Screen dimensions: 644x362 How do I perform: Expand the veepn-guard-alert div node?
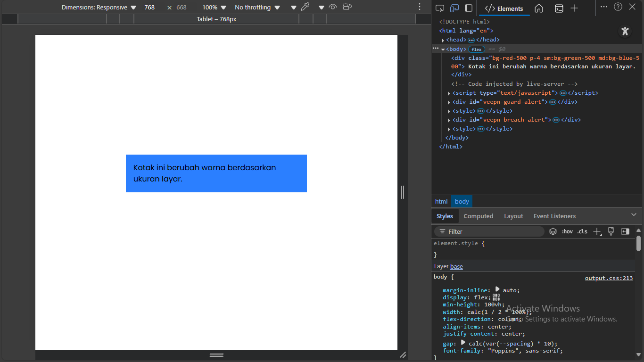[x=449, y=102]
